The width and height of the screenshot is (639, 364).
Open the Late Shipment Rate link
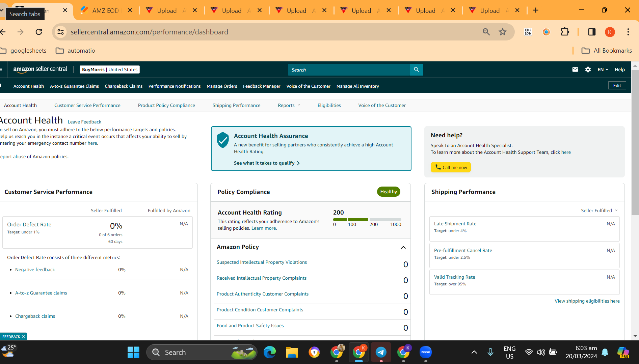click(455, 224)
